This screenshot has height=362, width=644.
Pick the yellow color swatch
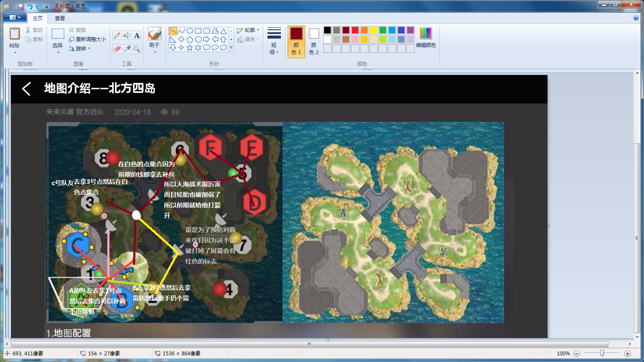(x=374, y=30)
